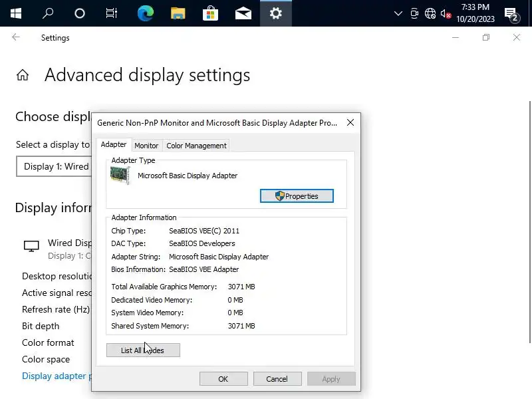The width and height of the screenshot is (532, 399).
Task: Click Total Available Graphics Memory 3071 MB
Action: click(241, 287)
